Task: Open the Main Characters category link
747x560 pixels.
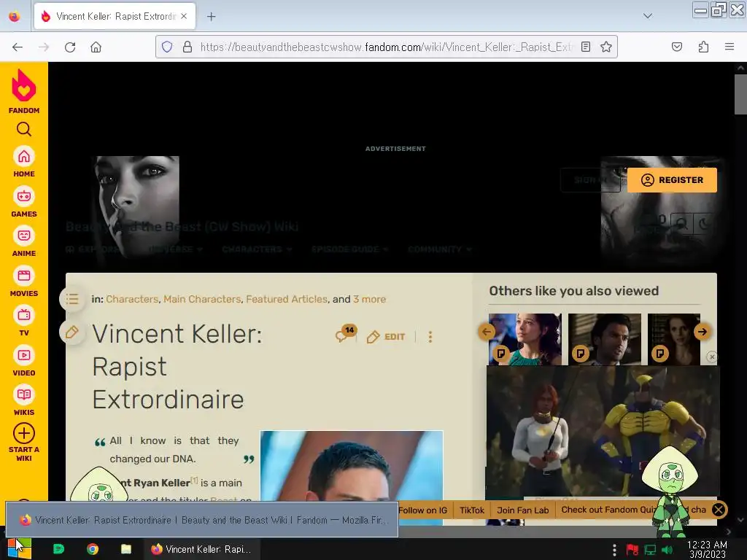Action: (202, 299)
